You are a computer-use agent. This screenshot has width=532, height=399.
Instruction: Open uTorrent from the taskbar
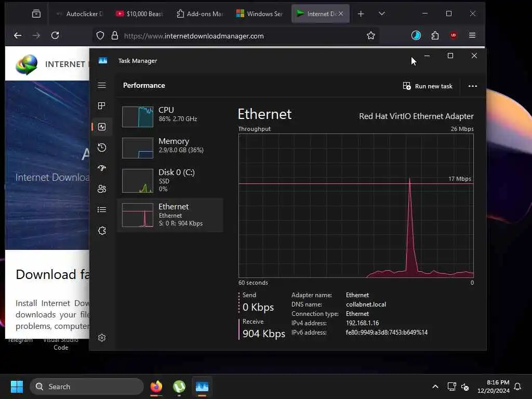[179, 387]
